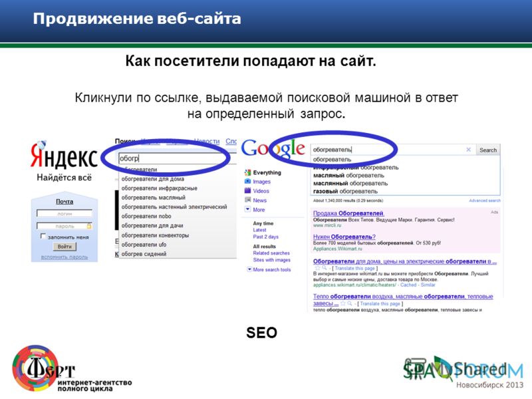Click the Войти login button
This screenshot has height=399, width=532.
click(x=65, y=246)
